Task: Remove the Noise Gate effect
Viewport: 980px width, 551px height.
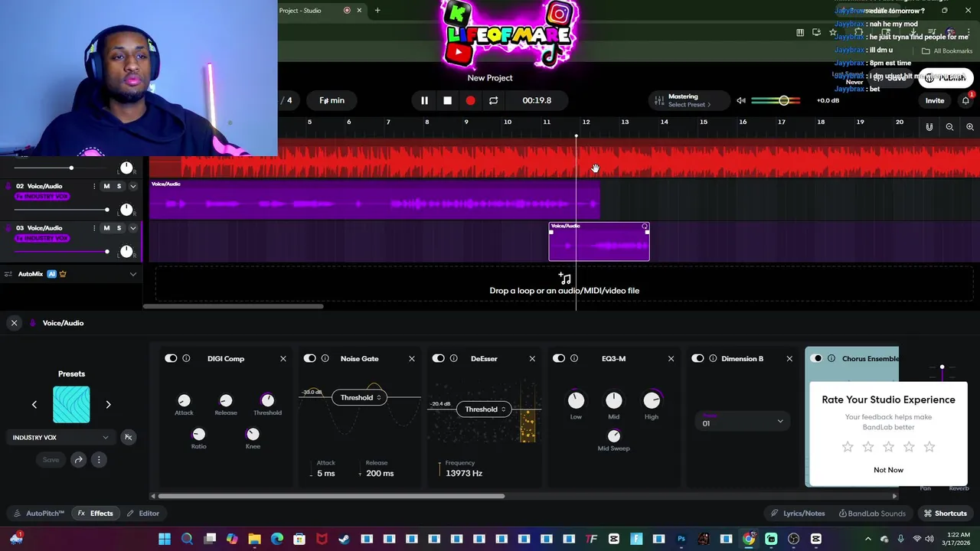Action: pyautogui.click(x=411, y=358)
